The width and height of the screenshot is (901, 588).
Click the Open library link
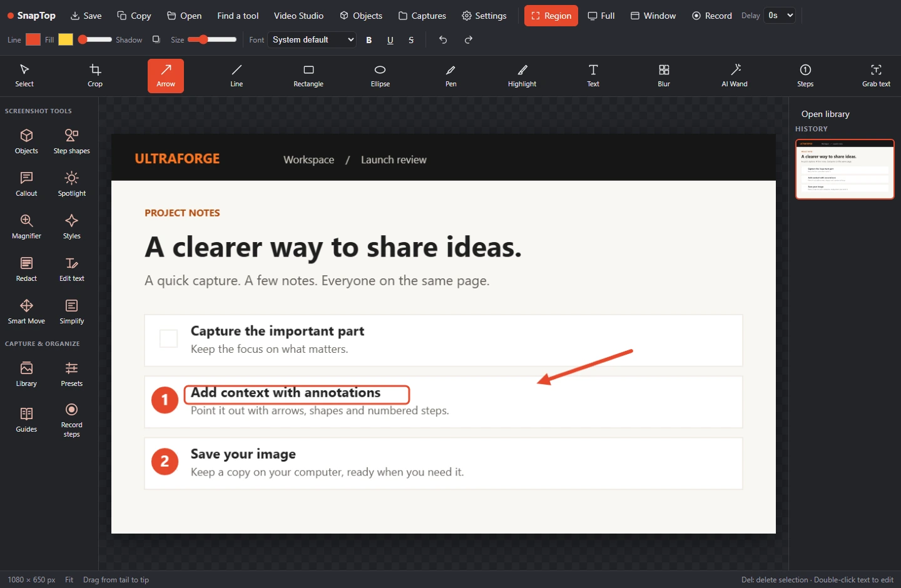tap(825, 114)
